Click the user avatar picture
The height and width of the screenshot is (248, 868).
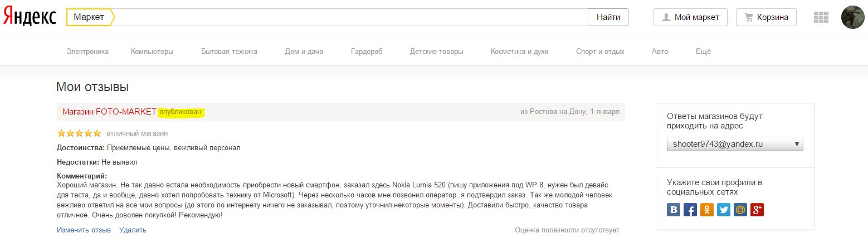click(853, 17)
